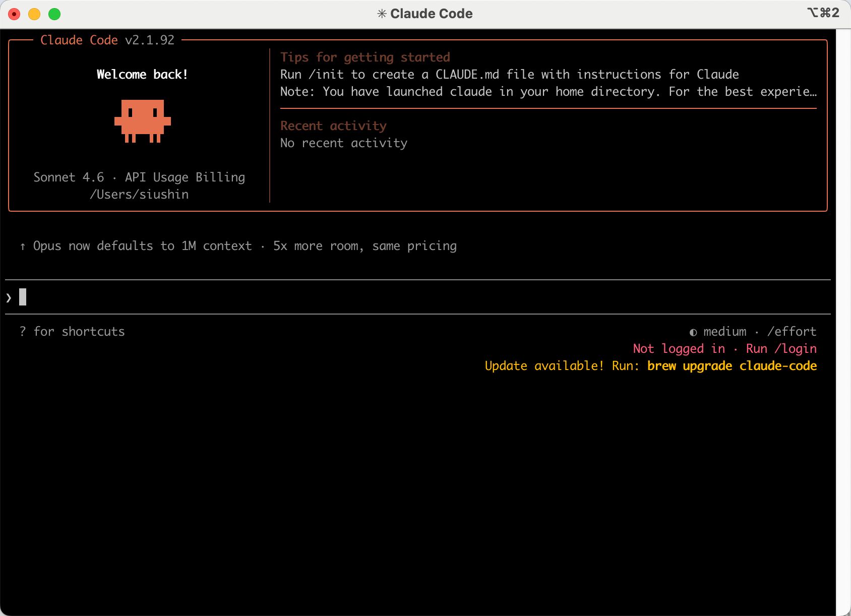The image size is (851, 616).
Task: Click the 'Claude Code' window title
Action: coord(432,14)
